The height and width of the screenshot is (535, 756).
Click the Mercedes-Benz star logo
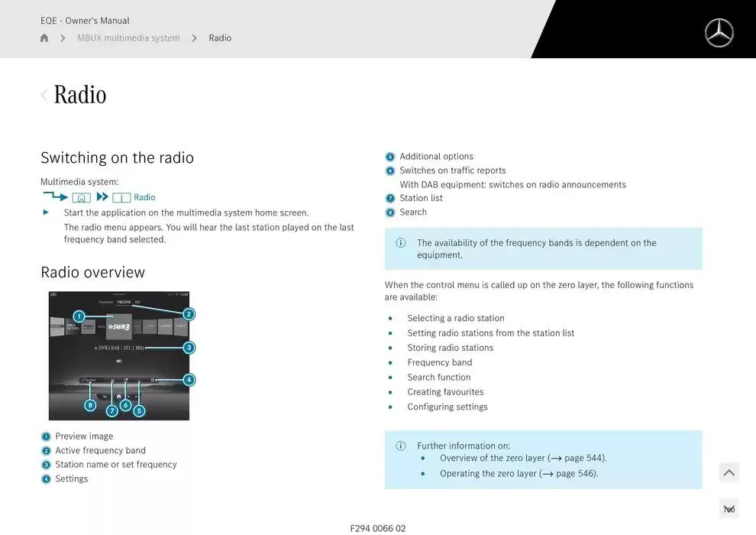(719, 33)
